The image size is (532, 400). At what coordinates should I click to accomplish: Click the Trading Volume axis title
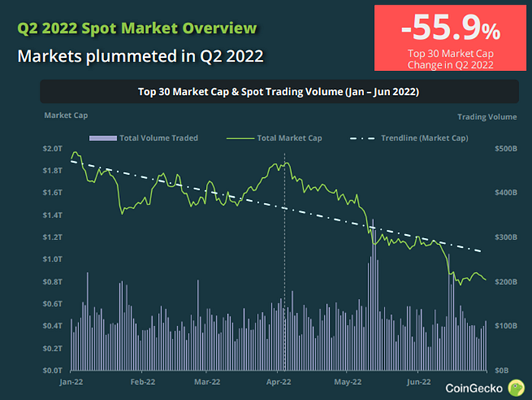tap(487, 117)
